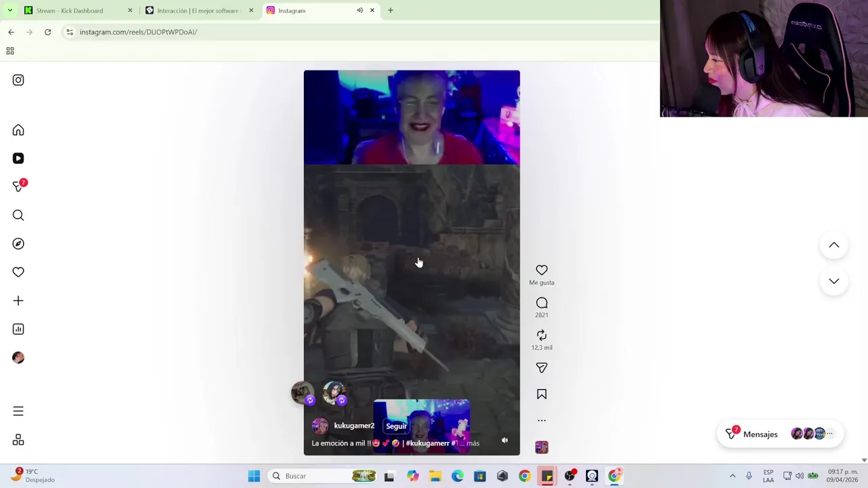Go to previous reel up arrow
The height and width of the screenshot is (488, 868).
(x=834, y=245)
